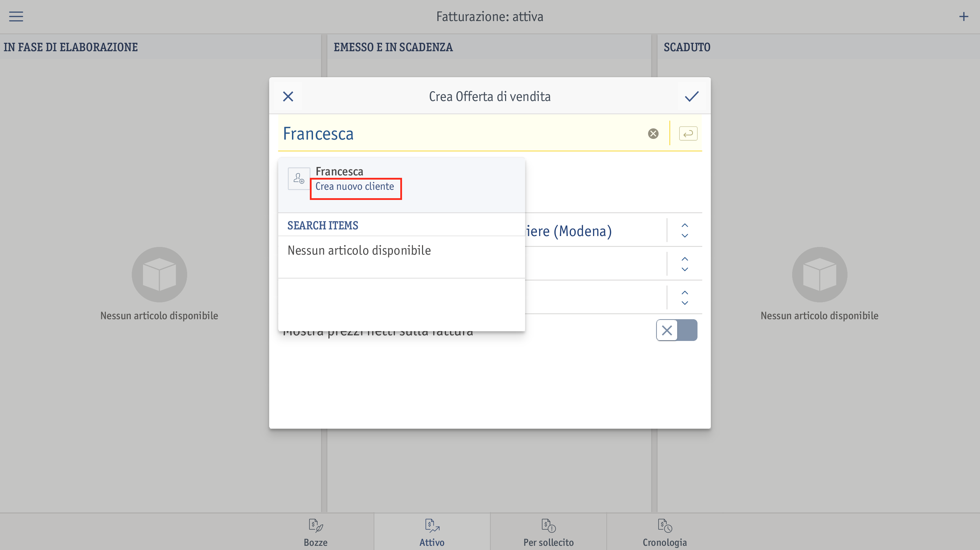Switch to the Attivo tab
This screenshot has width=980, height=550.
tap(432, 532)
